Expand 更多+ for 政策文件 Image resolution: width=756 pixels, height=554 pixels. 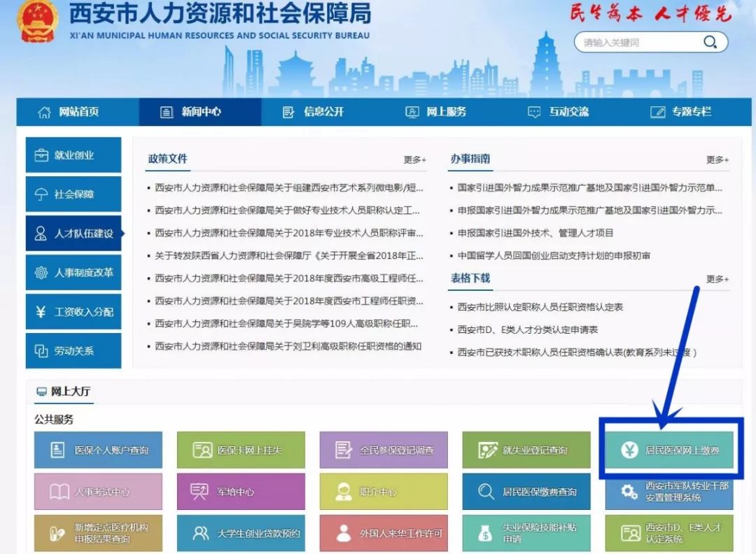coord(414,159)
